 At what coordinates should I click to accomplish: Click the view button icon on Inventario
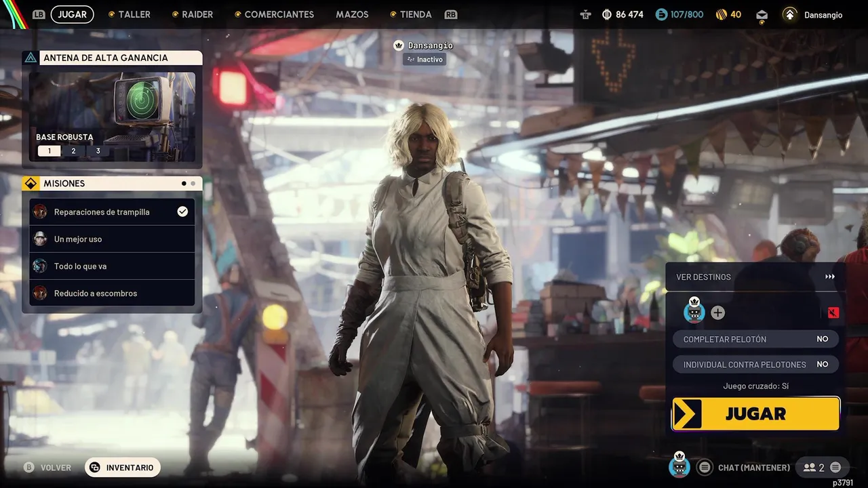point(95,468)
